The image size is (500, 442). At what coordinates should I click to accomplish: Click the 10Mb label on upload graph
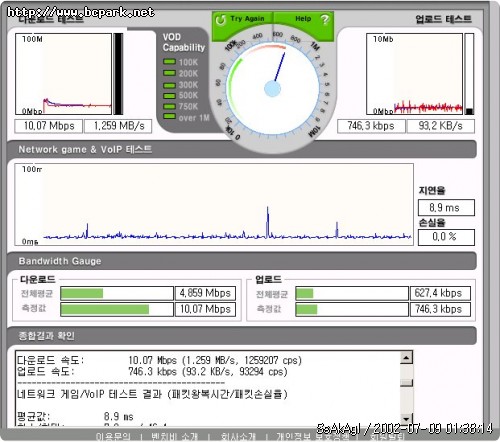[383, 39]
